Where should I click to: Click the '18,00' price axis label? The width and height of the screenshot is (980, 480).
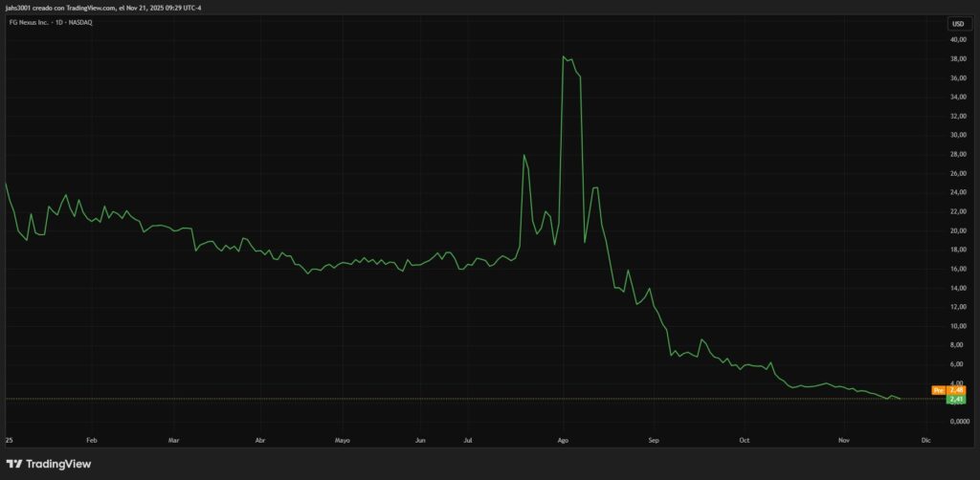[958, 250]
